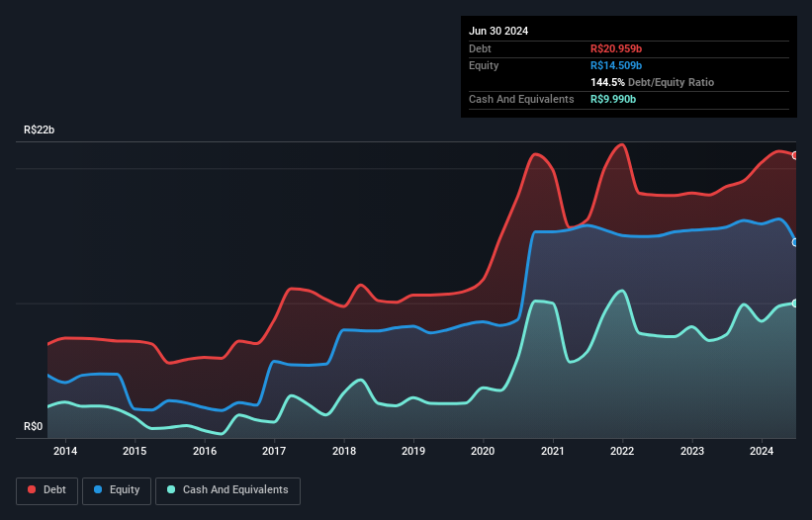Screen dimensions: 812x520
Task: Click the 2020 x-axis label
Action: pos(483,451)
